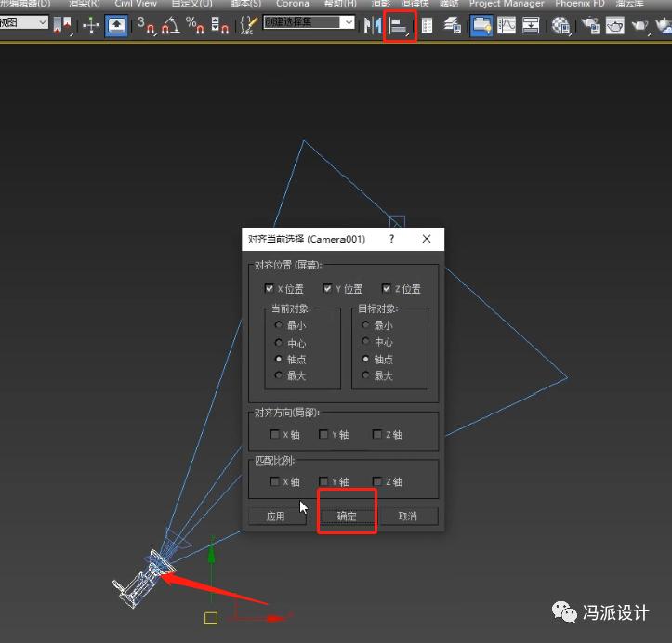Click the Mirror tool icon
The height and width of the screenshot is (643, 672).
point(373,25)
